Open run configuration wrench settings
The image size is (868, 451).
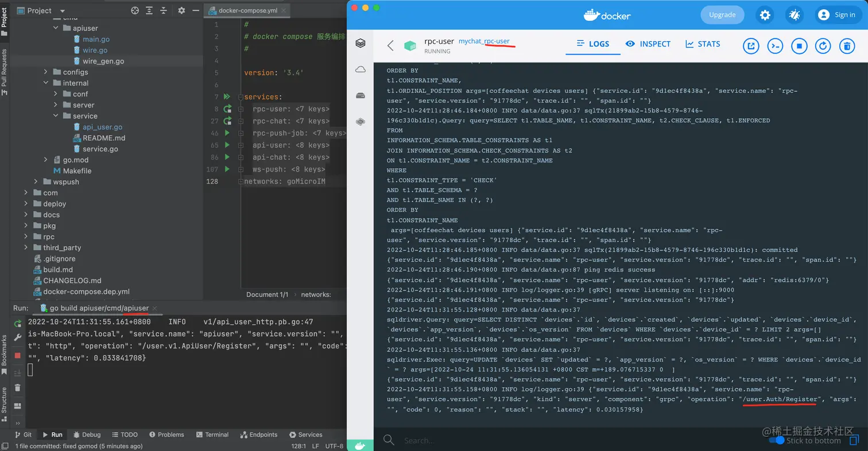[17, 337]
